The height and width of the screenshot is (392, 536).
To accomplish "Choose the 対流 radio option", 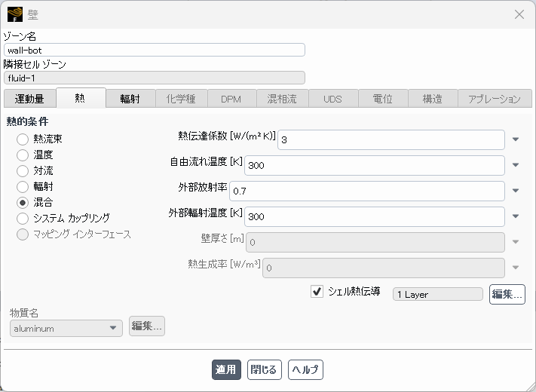I will click(23, 170).
